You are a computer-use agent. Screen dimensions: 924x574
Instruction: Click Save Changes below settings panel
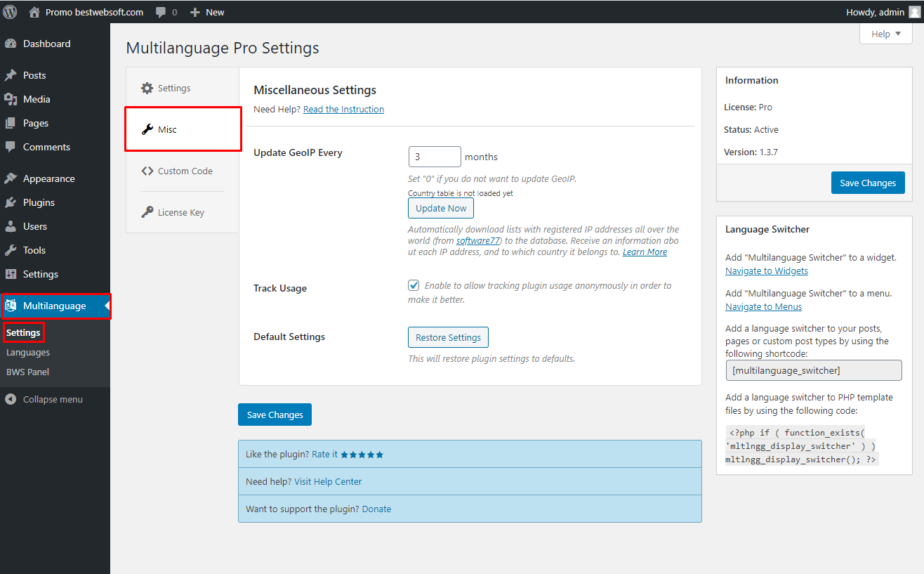[275, 415]
